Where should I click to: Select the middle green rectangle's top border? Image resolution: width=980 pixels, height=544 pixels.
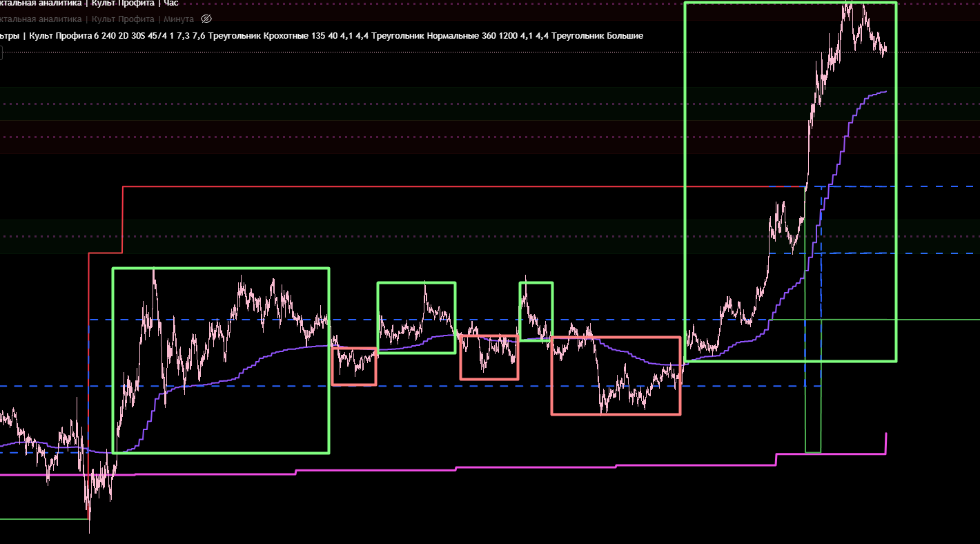tap(416, 283)
